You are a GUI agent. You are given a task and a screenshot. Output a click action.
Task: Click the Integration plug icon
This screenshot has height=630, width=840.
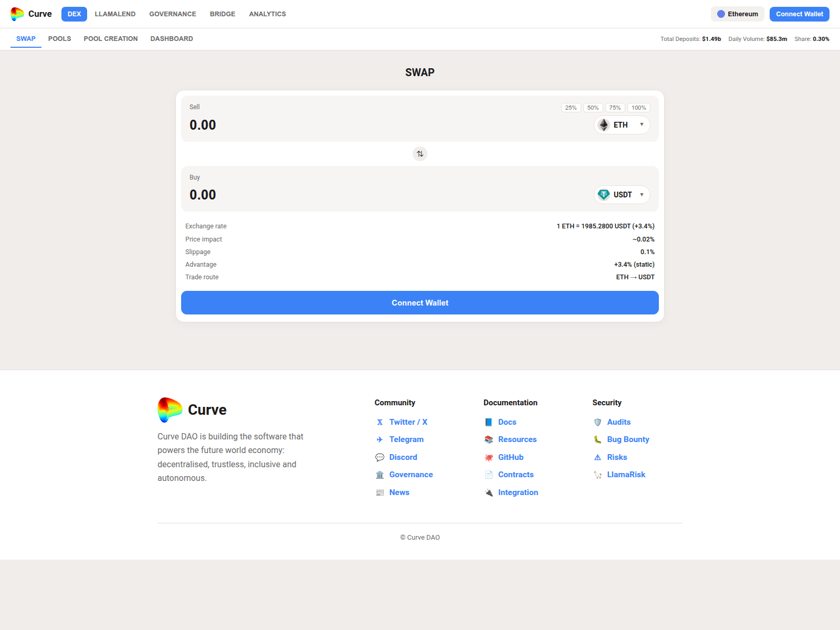(x=489, y=492)
